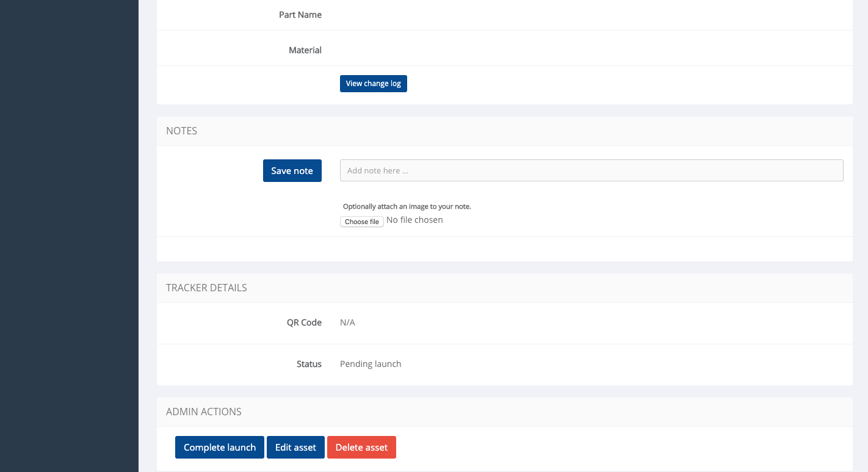Click the dark left sidebar panel
The width and height of the screenshot is (868, 472).
69,236
